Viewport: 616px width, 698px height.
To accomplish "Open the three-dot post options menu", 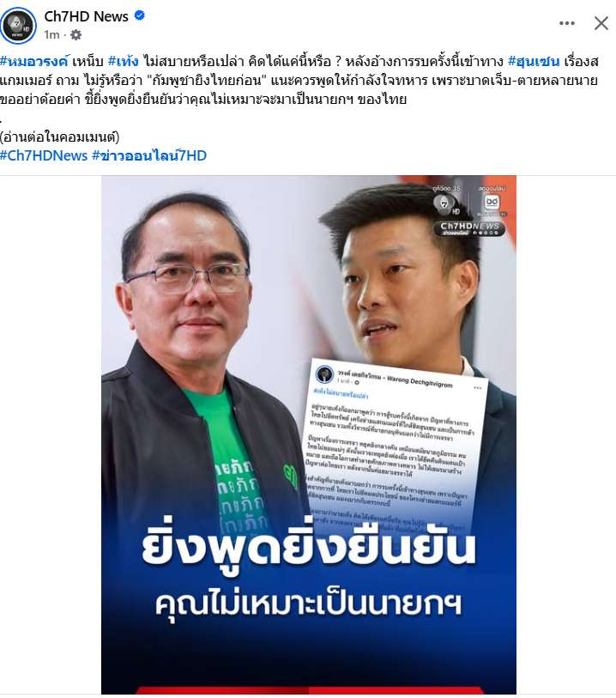I will 566,23.
